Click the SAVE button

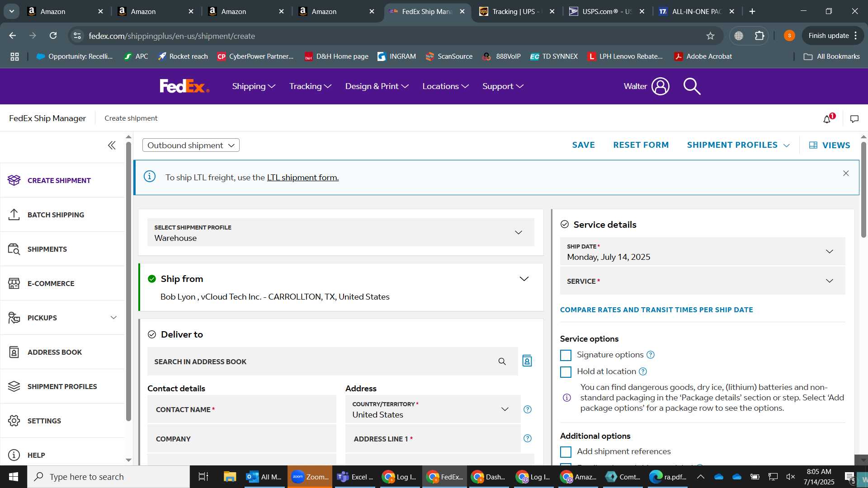pyautogui.click(x=583, y=145)
